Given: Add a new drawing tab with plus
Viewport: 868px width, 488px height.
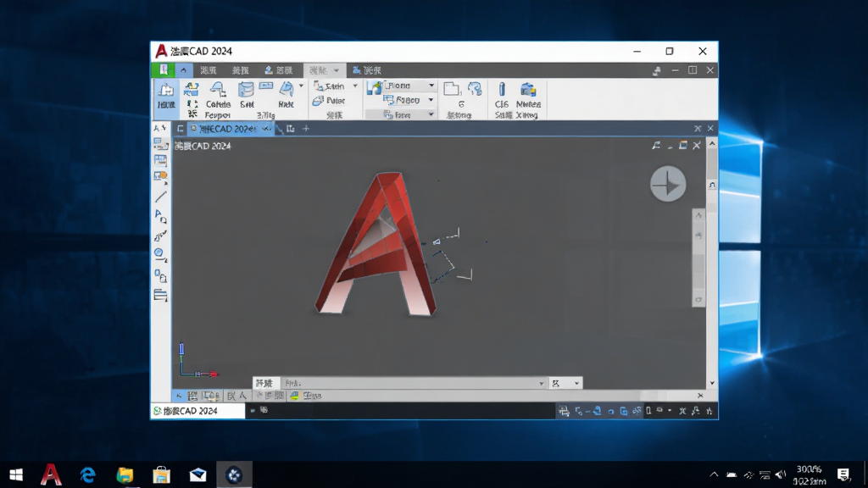Looking at the screenshot, I should coord(305,129).
